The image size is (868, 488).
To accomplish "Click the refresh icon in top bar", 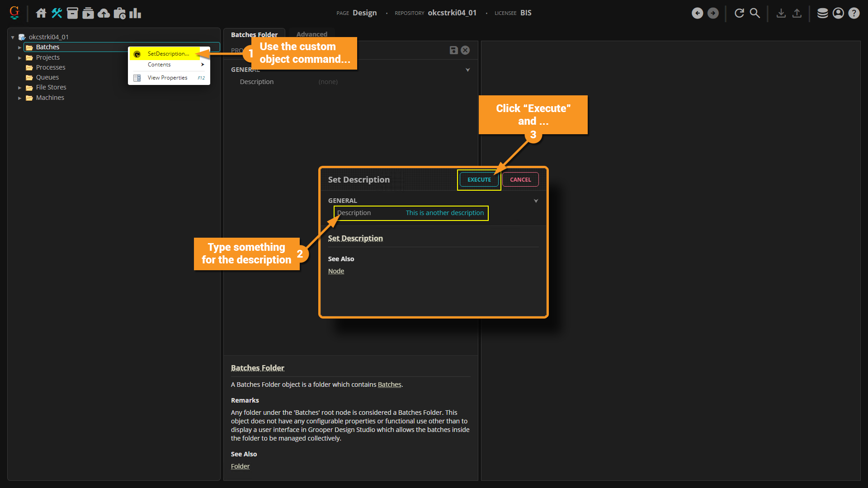I will click(739, 13).
